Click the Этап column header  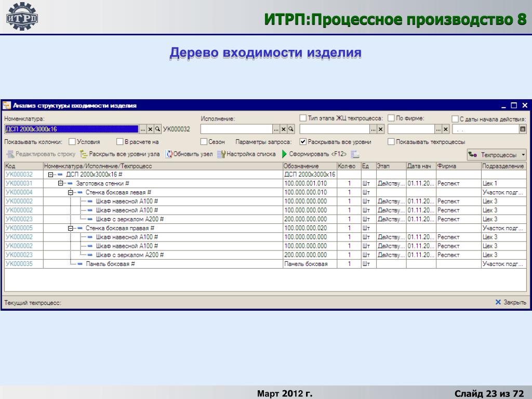click(x=391, y=166)
